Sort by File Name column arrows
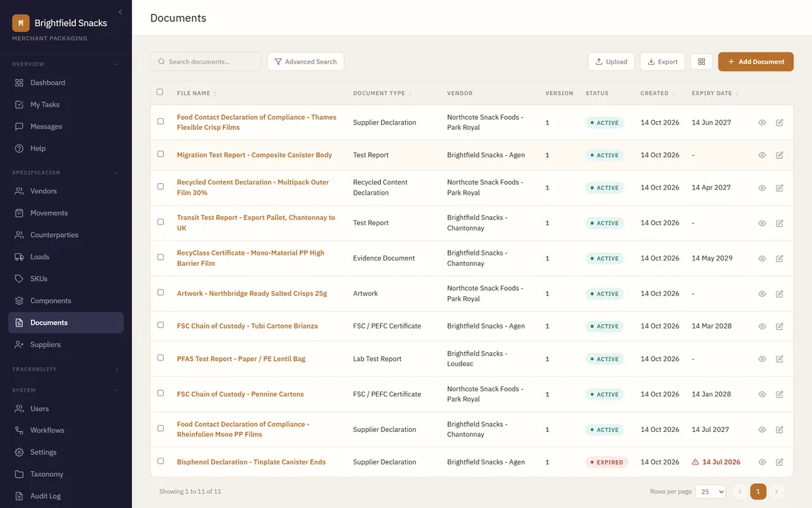The height and width of the screenshot is (508, 812). 215,94
